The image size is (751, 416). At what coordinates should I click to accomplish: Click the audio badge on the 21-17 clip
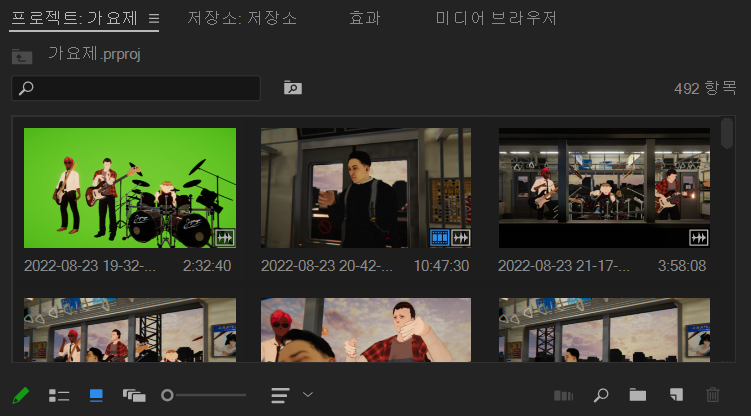[x=699, y=237]
